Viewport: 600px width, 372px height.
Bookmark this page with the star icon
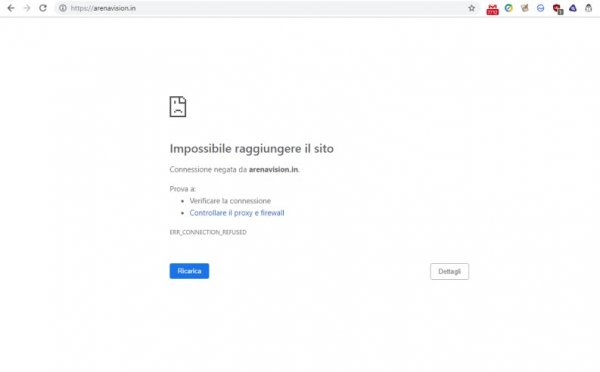point(471,8)
